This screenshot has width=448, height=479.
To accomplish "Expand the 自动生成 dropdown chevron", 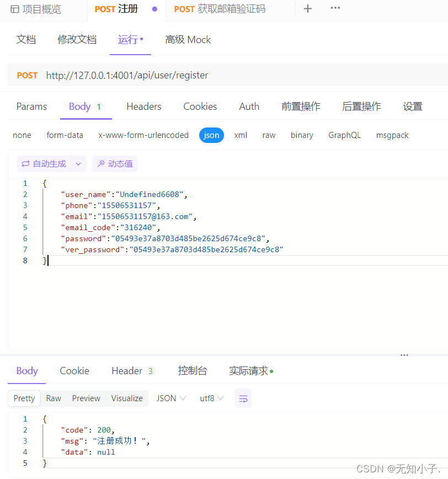I will pos(77,163).
